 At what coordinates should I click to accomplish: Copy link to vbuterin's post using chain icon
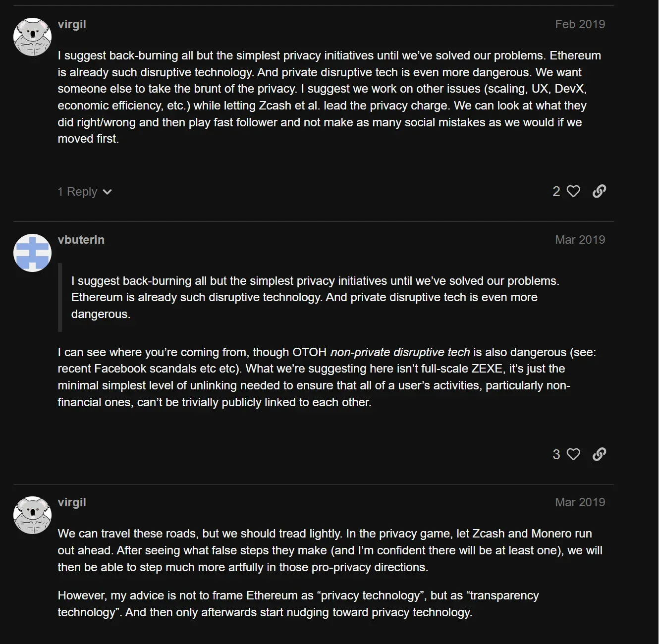[x=599, y=454]
